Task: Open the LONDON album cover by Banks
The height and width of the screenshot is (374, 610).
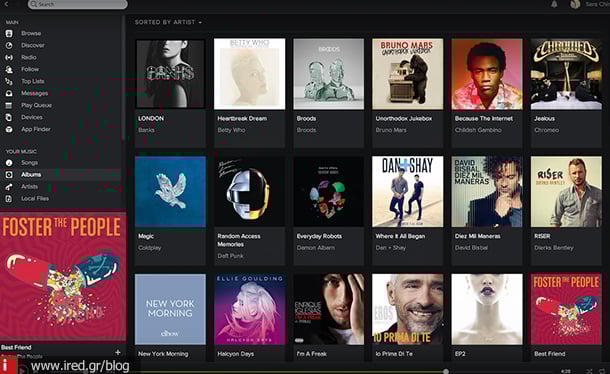Action: [x=170, y=74]
